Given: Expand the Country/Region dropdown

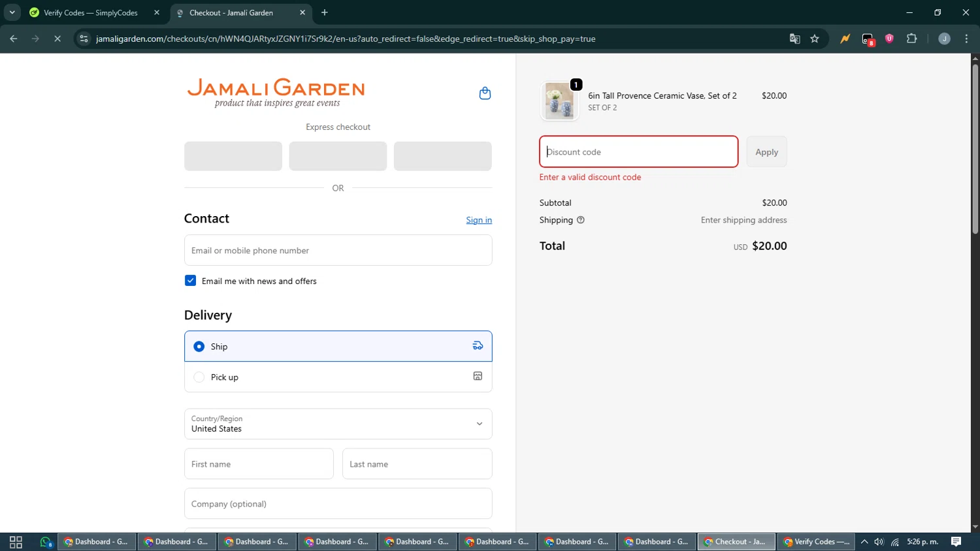Looking at the screenshot, I should [x=338, y=424].
